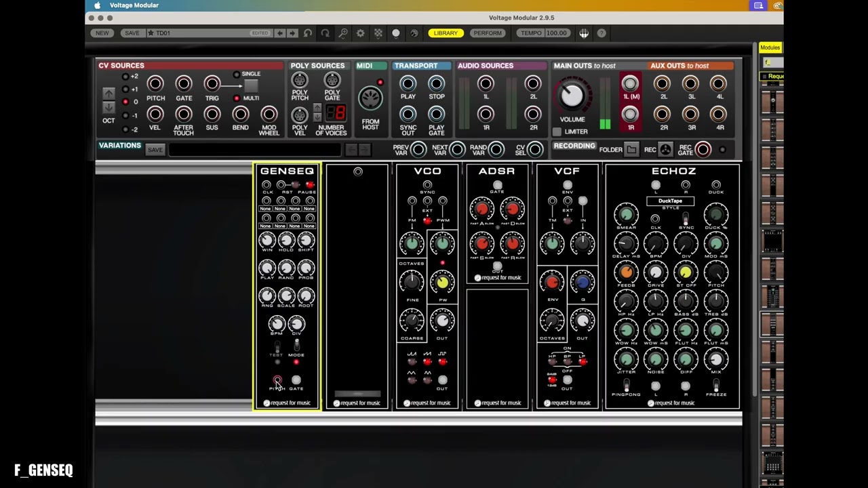The height and width of the screenshot is (488, 868).
Task: Click the main VOLUME knob
Action: pyautogui.click(x=572, y=96)
